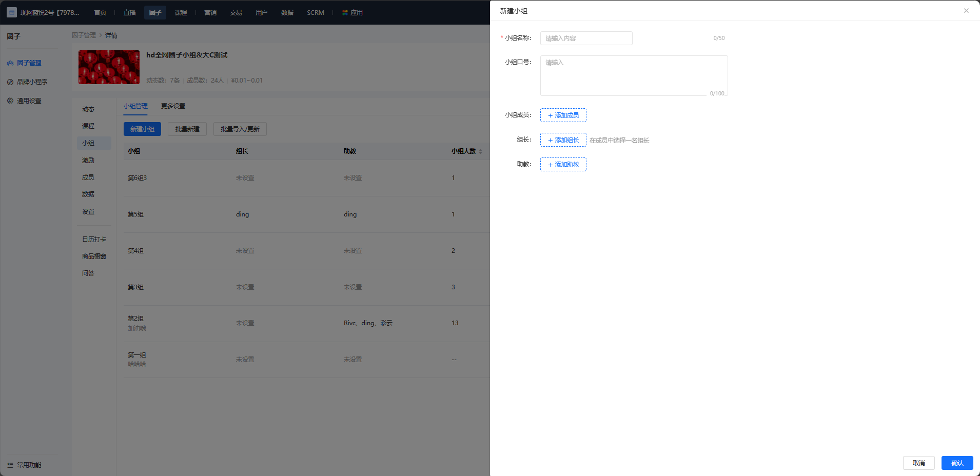Click the 确认 button in drawer

(957, 463)
